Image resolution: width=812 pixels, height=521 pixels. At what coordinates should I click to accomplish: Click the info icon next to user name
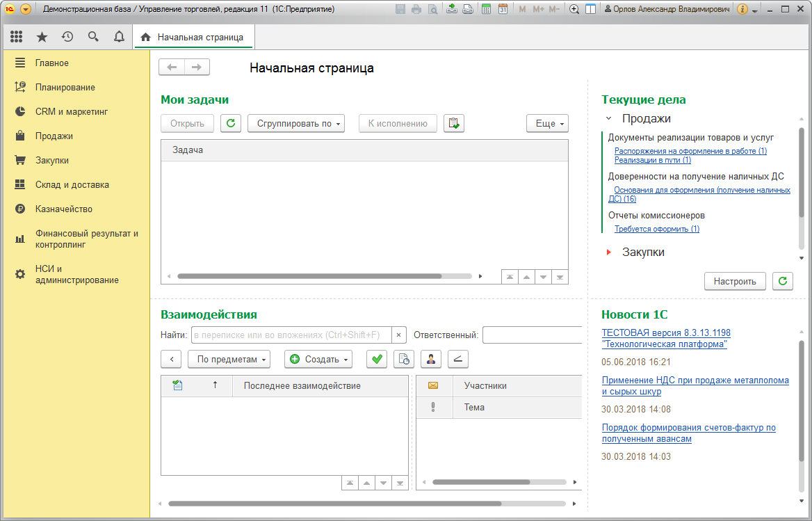742,9
